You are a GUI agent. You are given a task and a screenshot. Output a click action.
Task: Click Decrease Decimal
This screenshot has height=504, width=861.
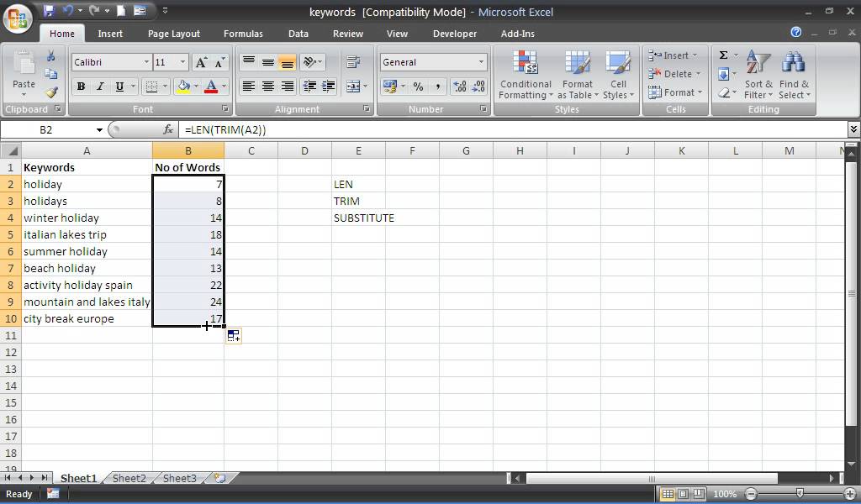tap(478, 87)
